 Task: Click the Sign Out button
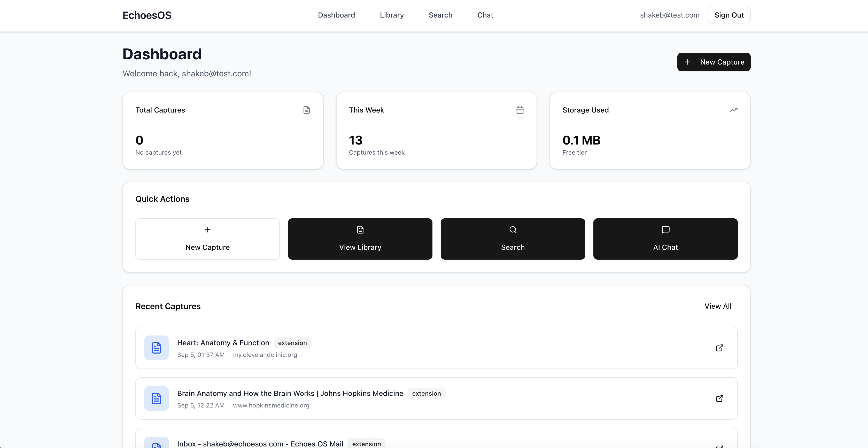pos(729,15)
